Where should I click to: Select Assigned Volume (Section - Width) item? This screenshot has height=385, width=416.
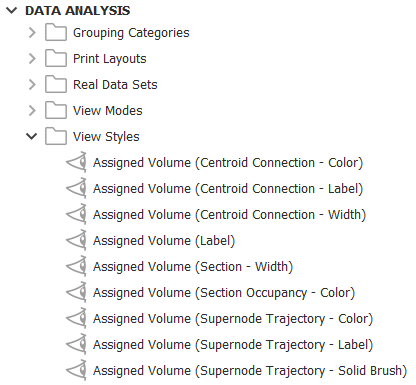click(x=193, y=267)
